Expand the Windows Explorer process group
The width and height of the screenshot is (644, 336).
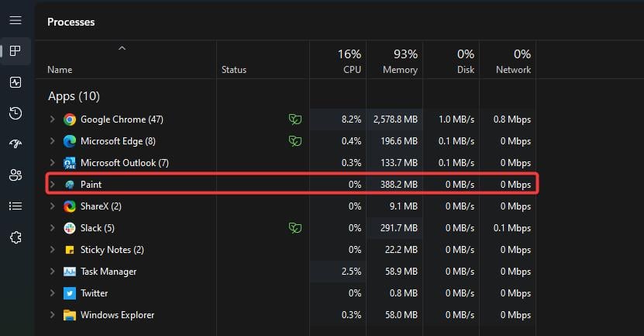point(52,315)
